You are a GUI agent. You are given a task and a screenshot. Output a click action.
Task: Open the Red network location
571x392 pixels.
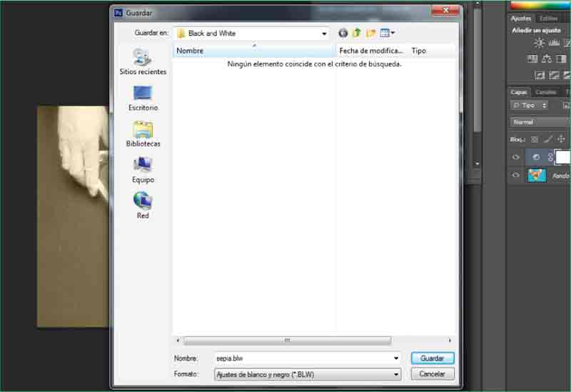click(143, 205)
